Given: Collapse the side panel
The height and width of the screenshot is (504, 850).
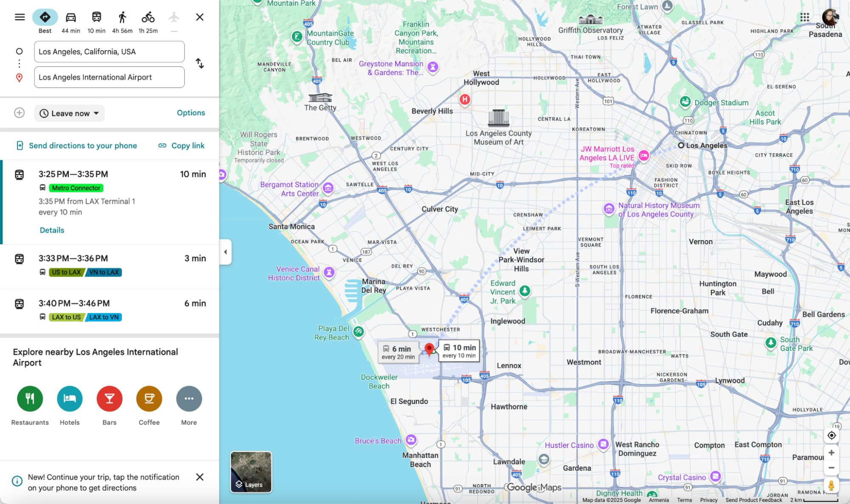Looking at the screenshot, I should 225,252.
